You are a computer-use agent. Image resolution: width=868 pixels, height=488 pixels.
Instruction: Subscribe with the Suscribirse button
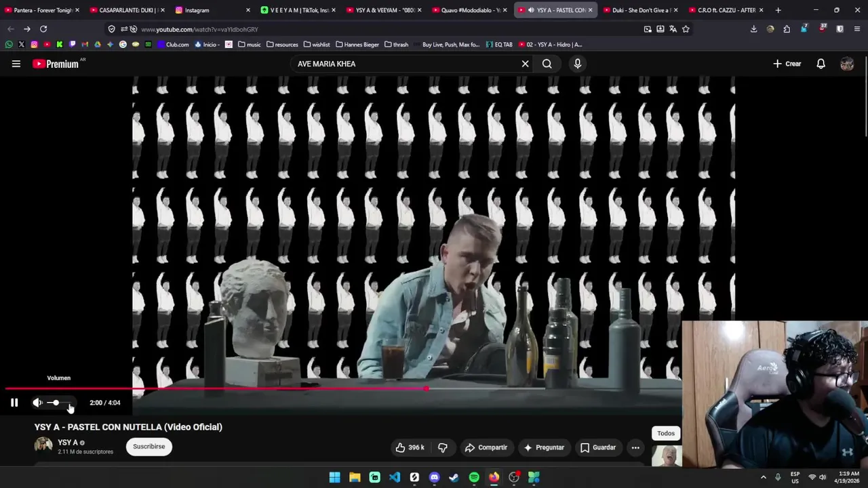click(149, 447)
